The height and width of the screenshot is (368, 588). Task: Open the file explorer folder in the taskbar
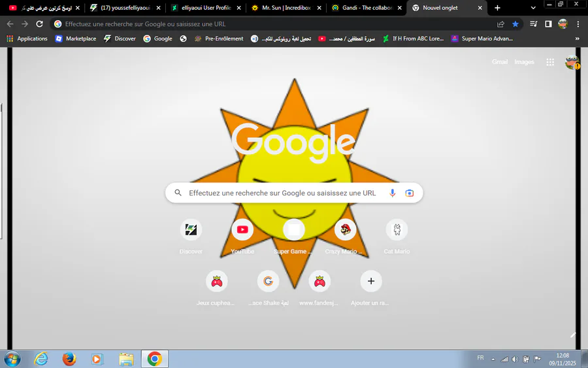pos(126,360)
